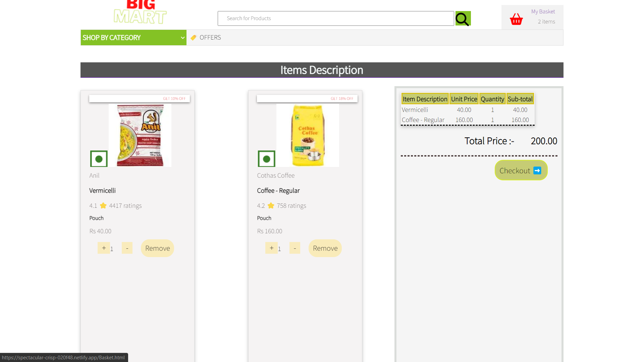Click the Total Price 200.00 value
This screenshot has height=362, width=644.
[x=544, y=141]
